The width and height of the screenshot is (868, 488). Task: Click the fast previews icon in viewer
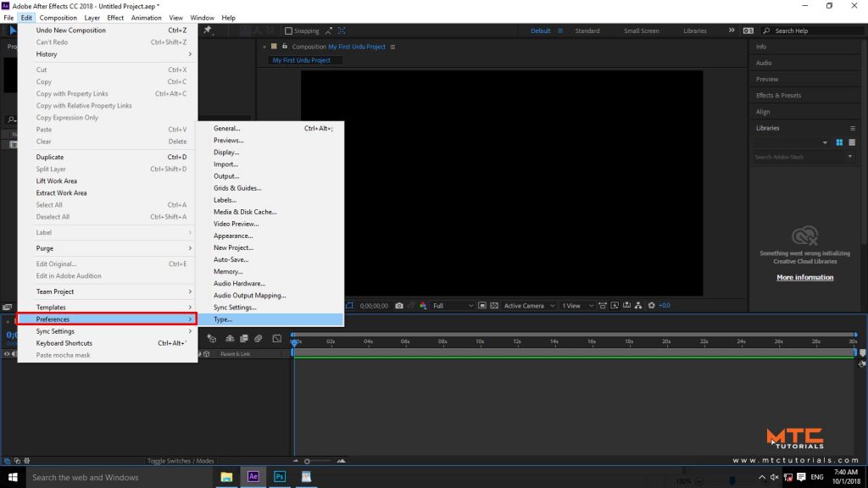[x=615, y=305]
